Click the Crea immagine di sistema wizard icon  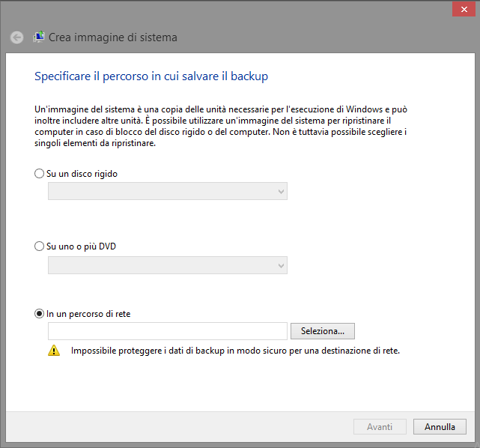[x=39, y=37]
